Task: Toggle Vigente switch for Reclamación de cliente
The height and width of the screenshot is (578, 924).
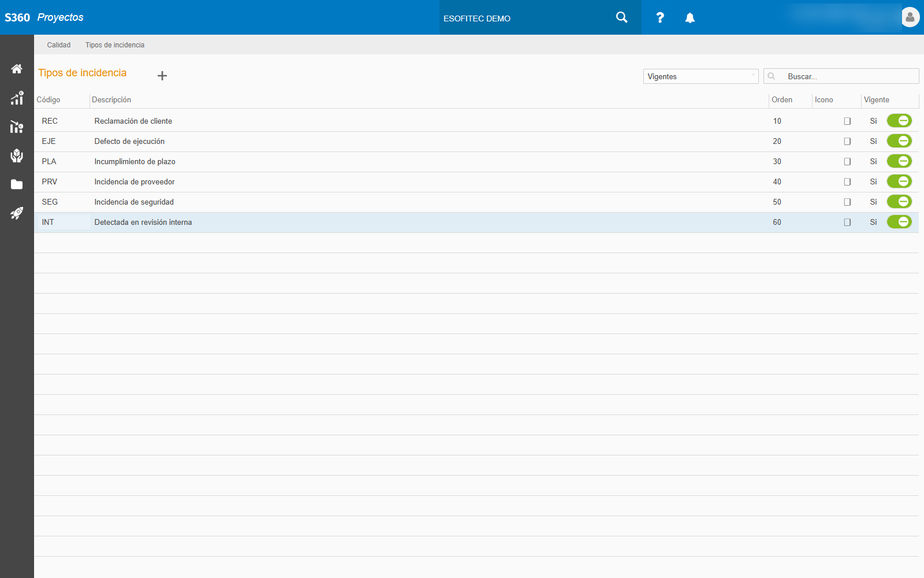Action: [899, 121]
